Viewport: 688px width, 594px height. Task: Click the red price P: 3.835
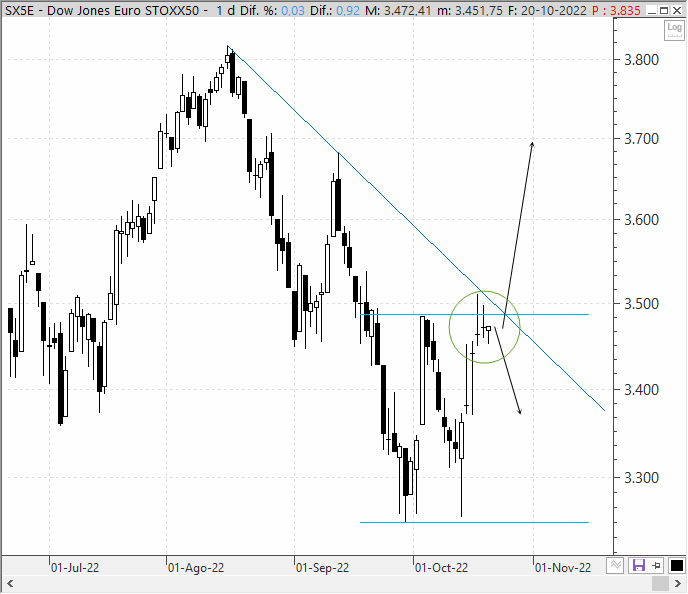(x=616, y=10)
